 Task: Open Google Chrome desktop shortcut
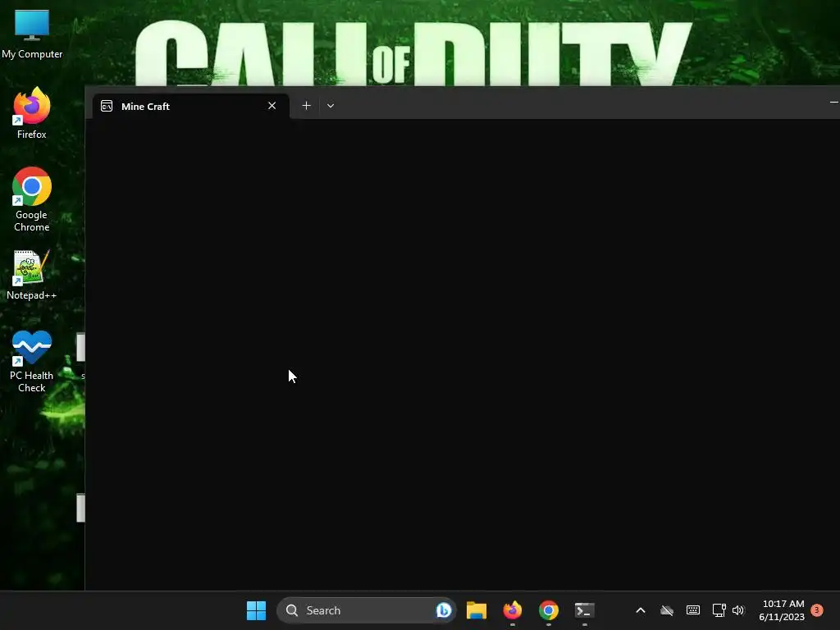click(x=32, y=199)
